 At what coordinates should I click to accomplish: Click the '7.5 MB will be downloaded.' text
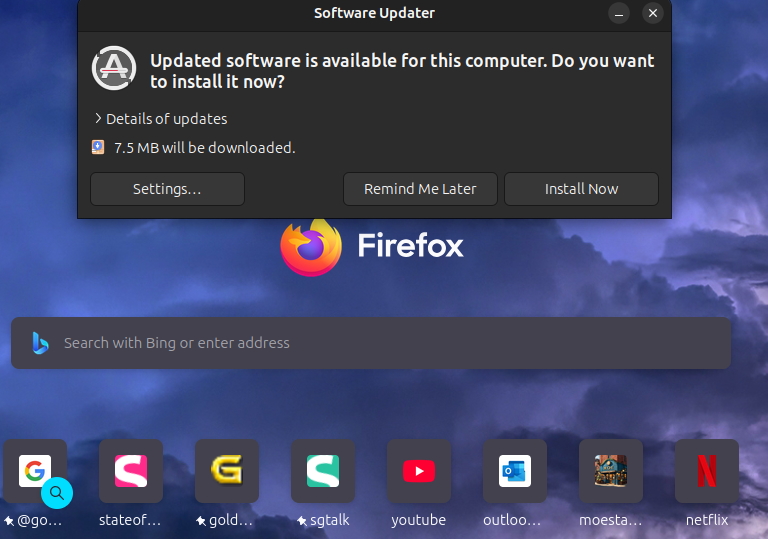click(x=205, y=148)
